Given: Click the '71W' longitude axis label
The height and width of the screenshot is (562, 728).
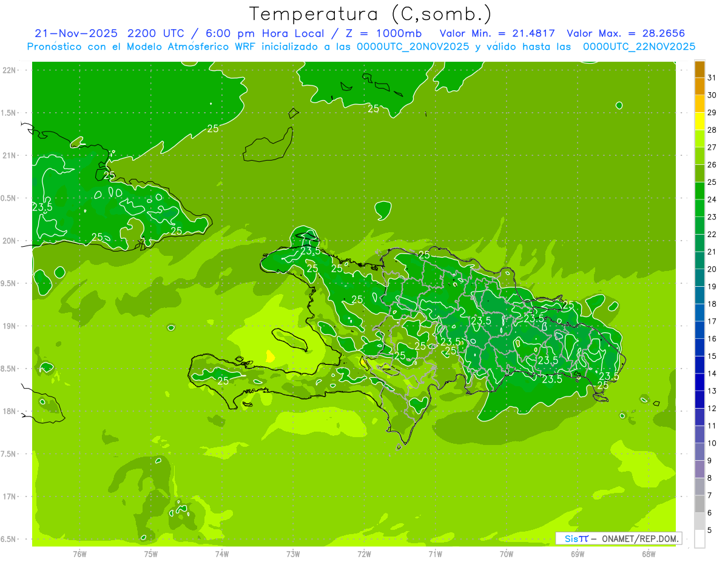Looking at the screenshot, I should coord(435,554).
